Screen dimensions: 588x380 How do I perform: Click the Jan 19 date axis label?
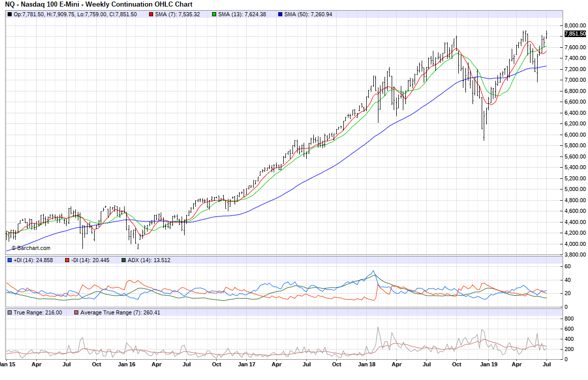pos(488,364)
